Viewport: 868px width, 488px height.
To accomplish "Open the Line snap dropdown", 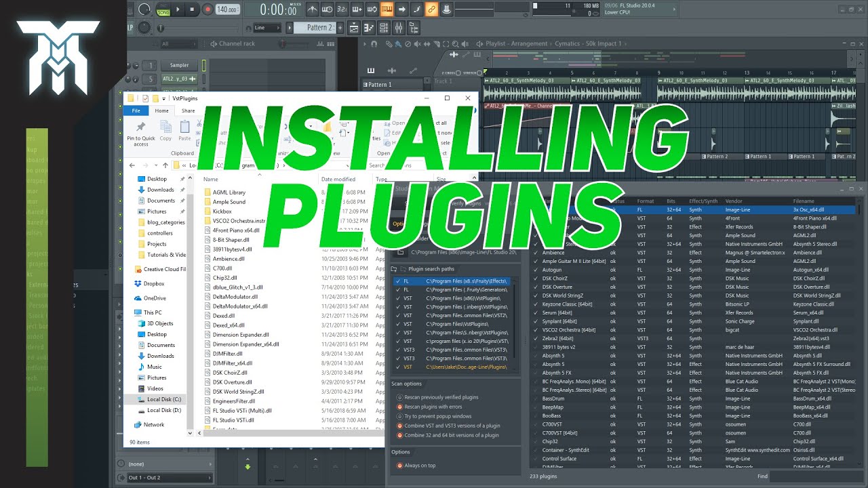I will [x=267, y=28].
